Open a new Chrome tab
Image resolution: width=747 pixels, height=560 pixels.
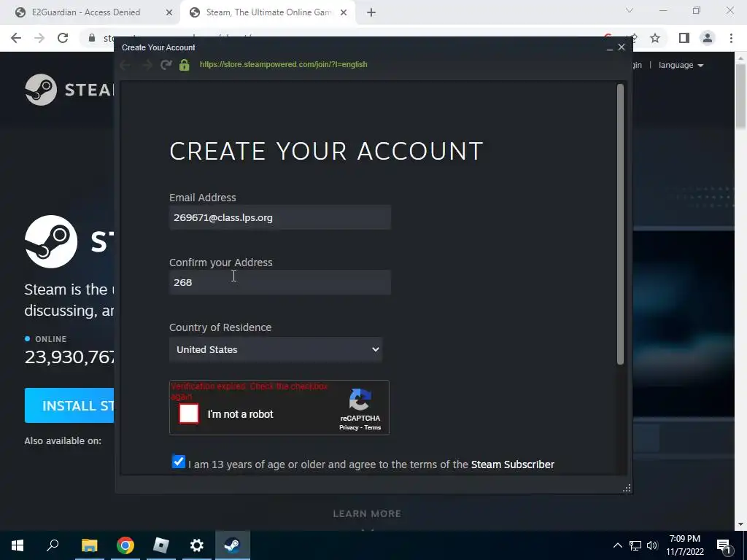tap(371, 12)
